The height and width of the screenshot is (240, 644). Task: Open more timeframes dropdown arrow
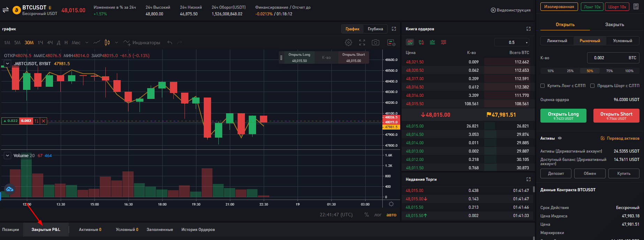pos(87,42)
